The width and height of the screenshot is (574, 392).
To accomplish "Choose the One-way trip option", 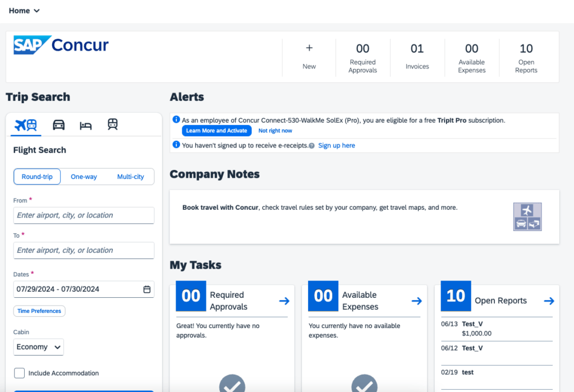I will click(x=84, y=177).
